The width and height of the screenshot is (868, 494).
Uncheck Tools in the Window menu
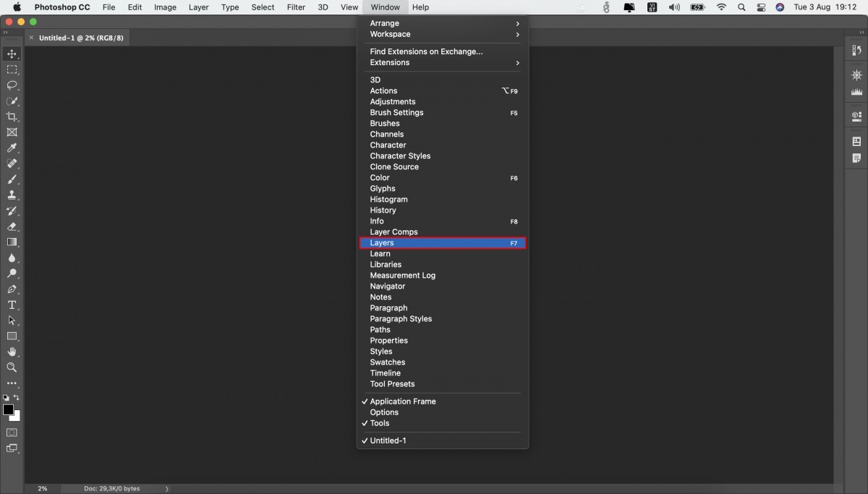[443, 423]
